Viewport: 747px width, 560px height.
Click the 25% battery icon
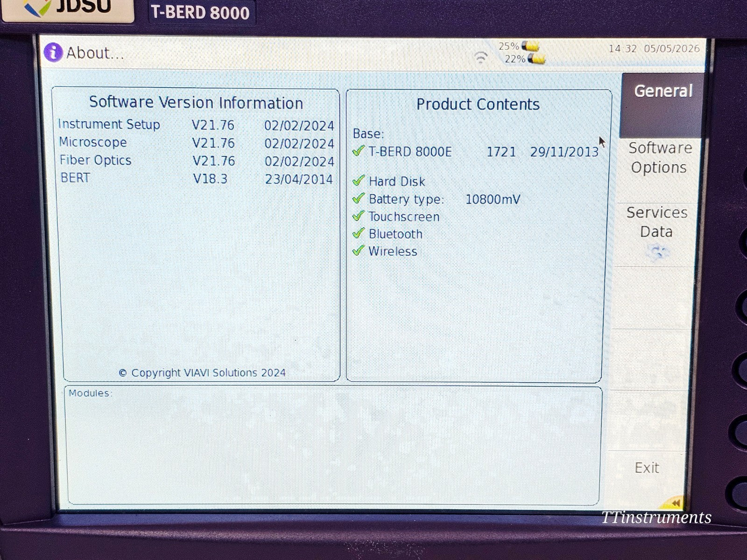click(x=530, y=46)
